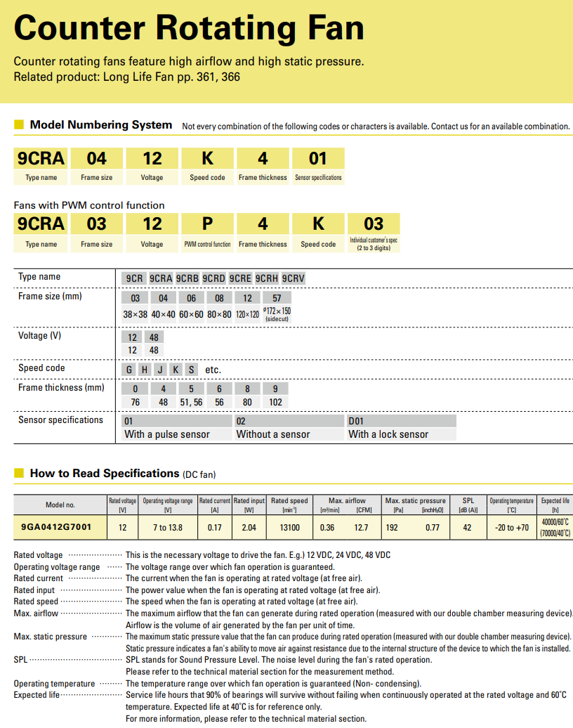Screen dimensions: 573x728
Task: Click the Counter Rotating Fan page title
Action: (189, 28)
